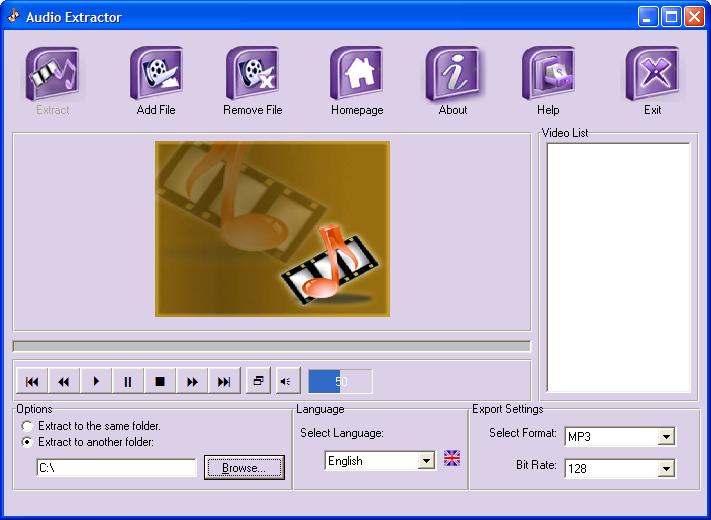Screen dimensions: 711x520
Task: Click the video preview image
Action: pyautogui.click(x=272, y=228)
